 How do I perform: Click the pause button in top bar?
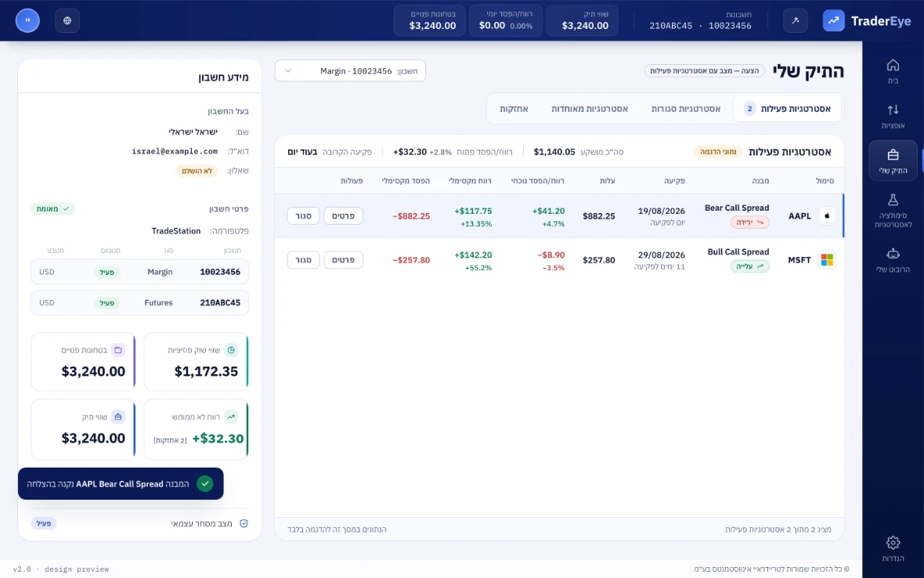[x=27, y=20]
